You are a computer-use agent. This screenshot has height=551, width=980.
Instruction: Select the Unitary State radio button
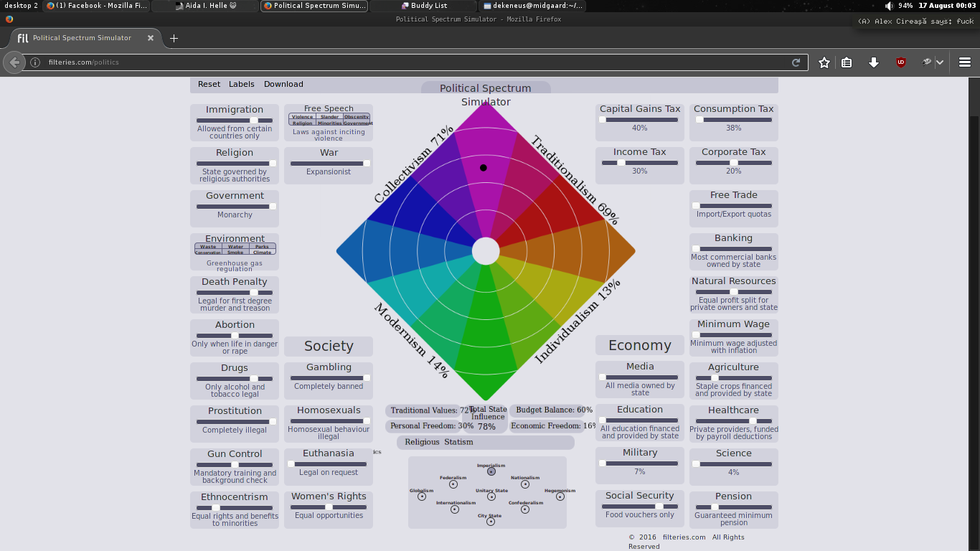(x=491, y=496)
